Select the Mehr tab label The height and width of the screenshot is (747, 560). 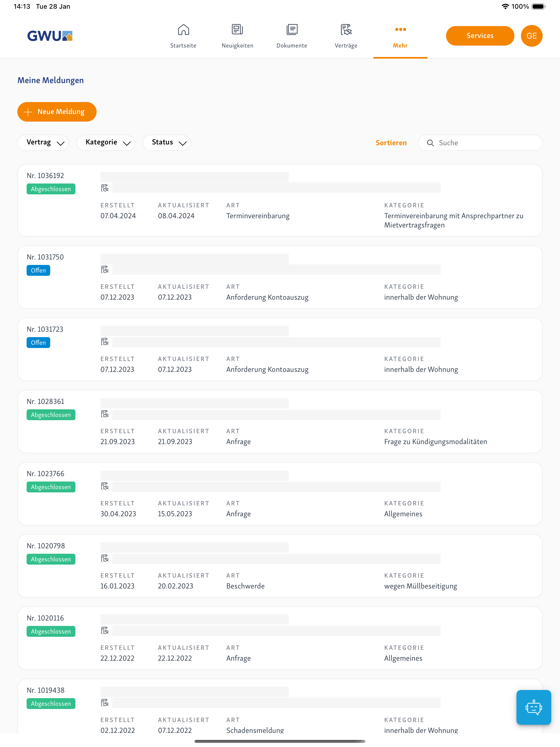(x=400, y=46)
